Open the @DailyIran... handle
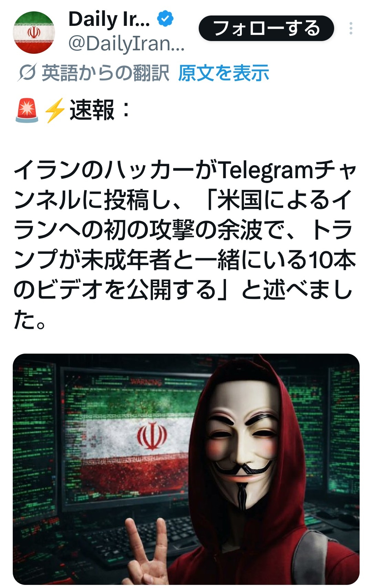Viewport: 372px width, 588px height. (x=126, y=44)
